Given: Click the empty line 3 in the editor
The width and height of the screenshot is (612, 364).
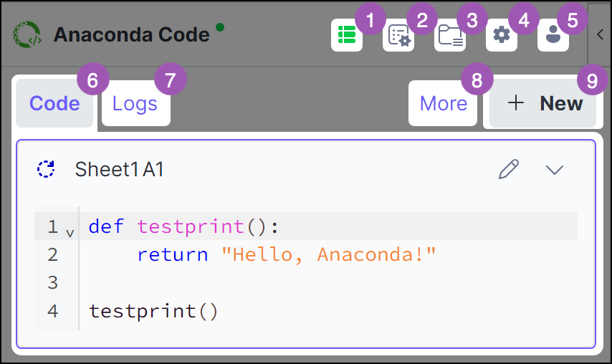Looking at the screenshot, I should click(x=328, y=282).
